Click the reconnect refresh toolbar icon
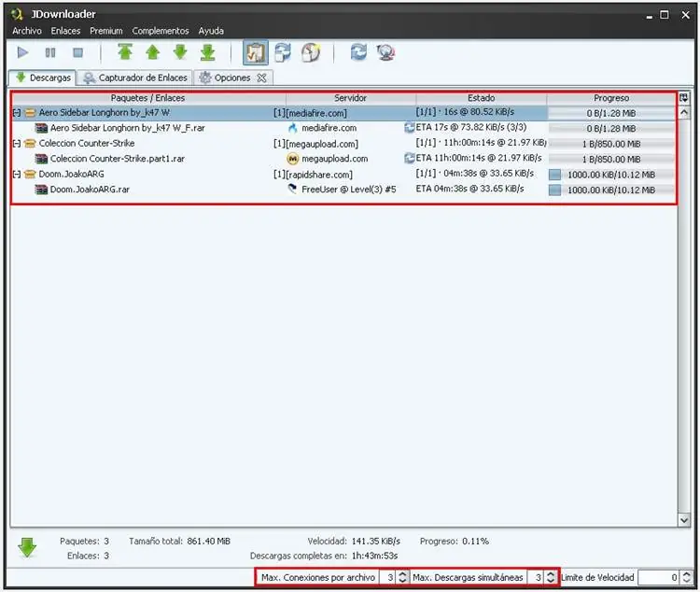Viewport: 700px width, 592px height. pyautogui.click(x=358, y=52)
